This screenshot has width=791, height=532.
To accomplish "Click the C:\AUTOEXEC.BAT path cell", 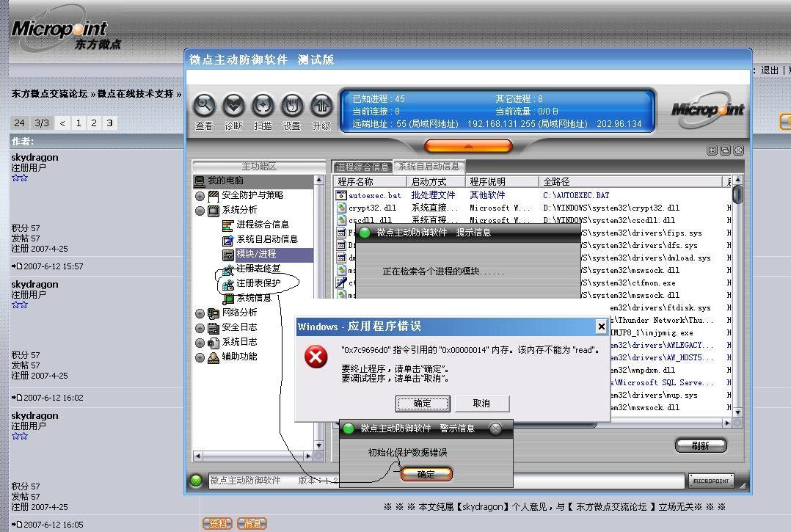I will pyautogui.click(x=576, y=195).
